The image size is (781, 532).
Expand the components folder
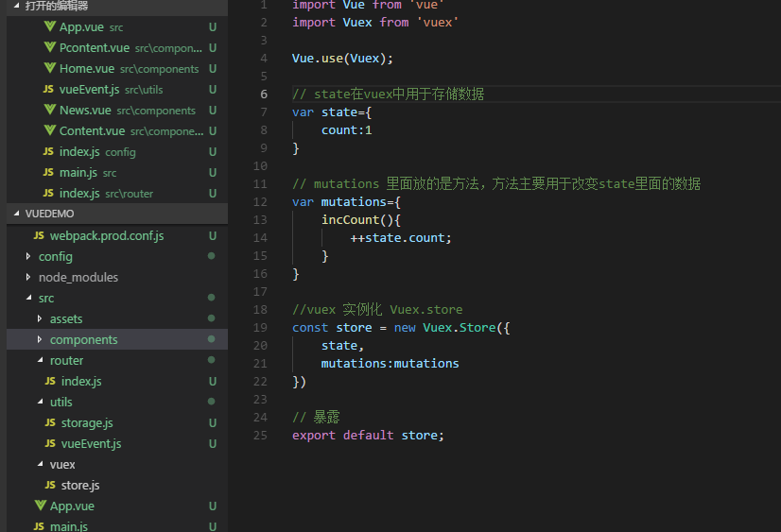click(40, 339)
